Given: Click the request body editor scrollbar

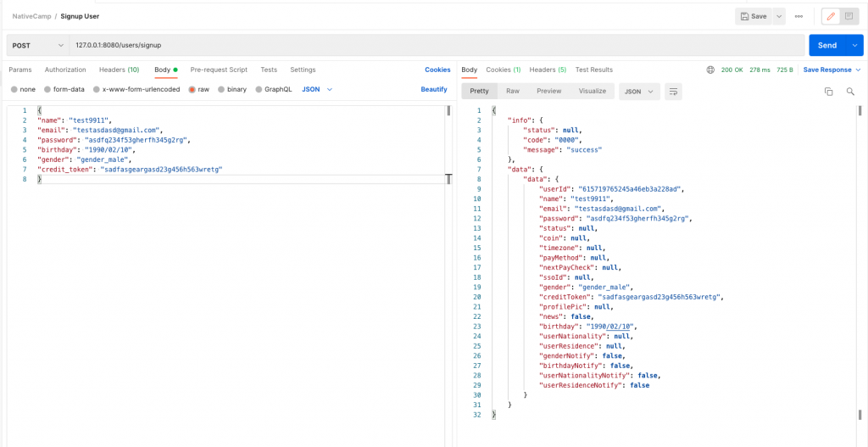Looking at the screenshot, I should 448,111.
